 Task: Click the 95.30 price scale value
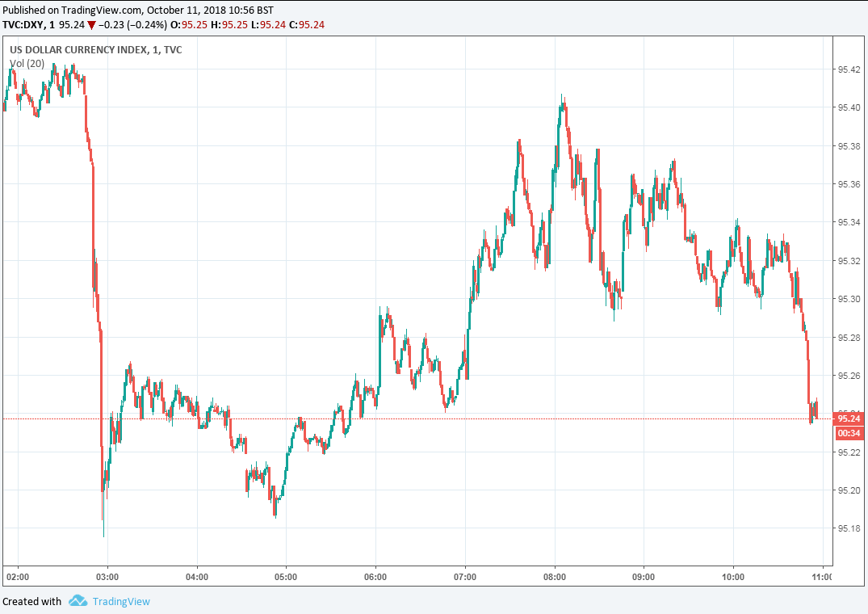[x=848, y=299]
